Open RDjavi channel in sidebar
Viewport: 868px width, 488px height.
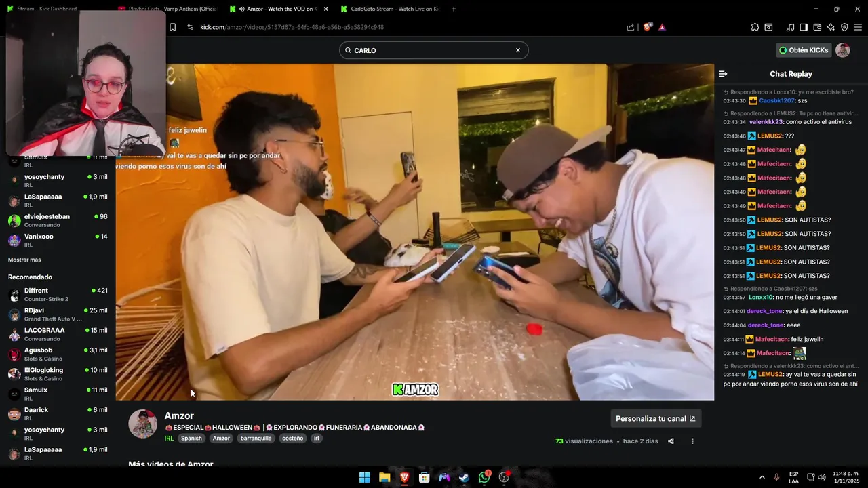click(x=58, y=314)
